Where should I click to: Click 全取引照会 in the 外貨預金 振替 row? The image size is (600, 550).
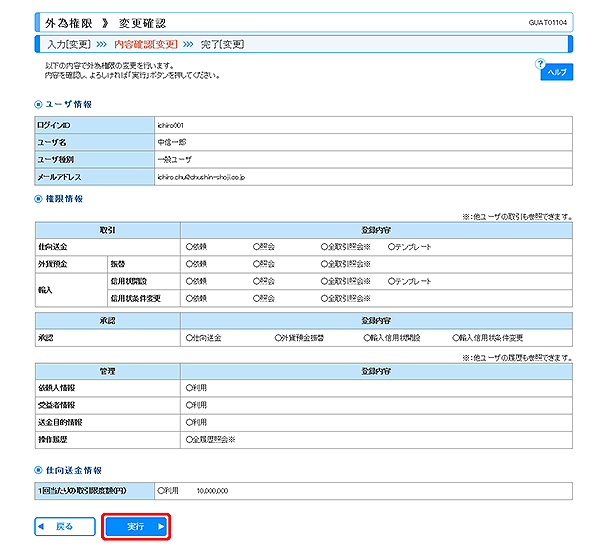click(x=346, y=264)
